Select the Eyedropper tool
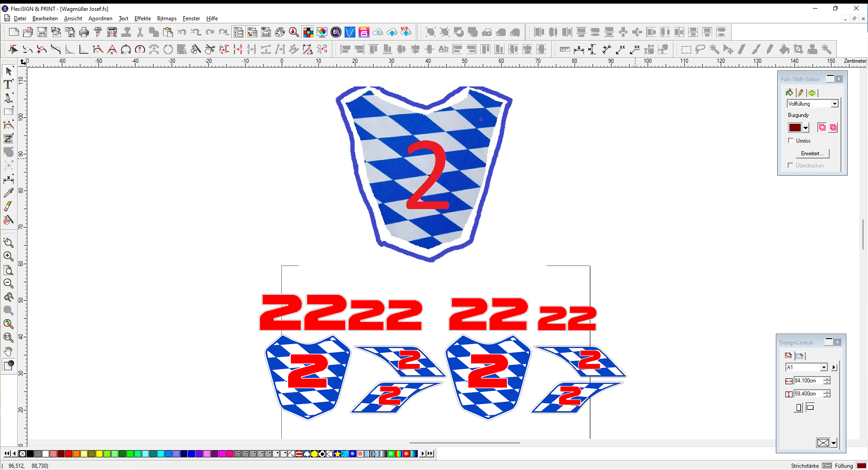 click(8, 193)
